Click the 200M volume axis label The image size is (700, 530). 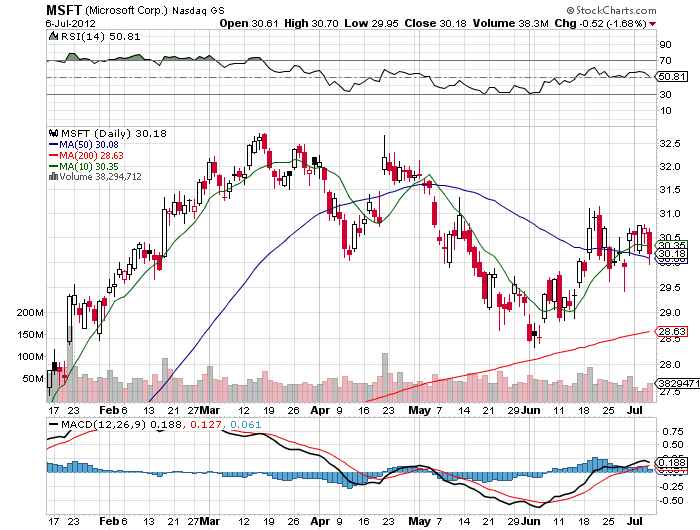click(30, 313)
